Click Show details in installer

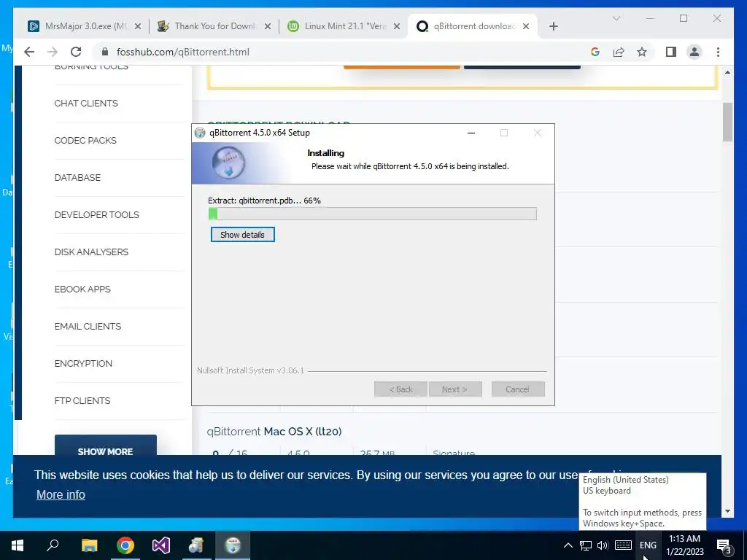point(242,235)
